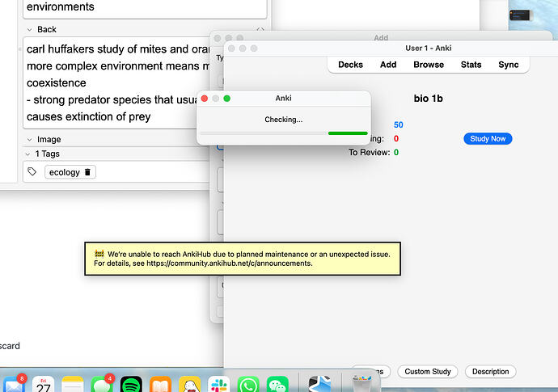Image resolution: width=558 pixels, height=392 pixels.
Task: Open Notes from the Dock
Action: tap(73, 385)
